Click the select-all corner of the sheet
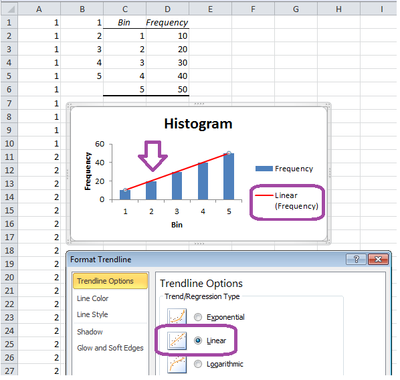The height and width of the screenshot is (380, 400). coord(9,9)
